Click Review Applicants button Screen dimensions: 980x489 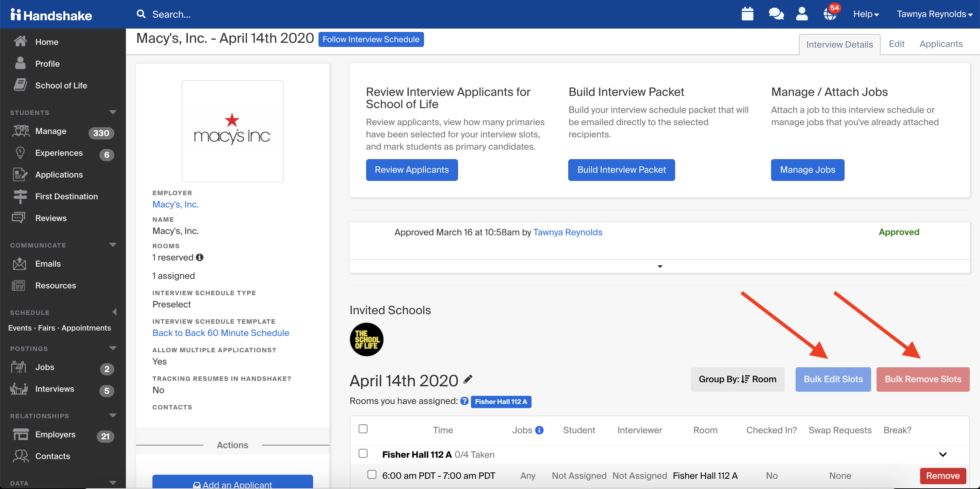tap(412, 170)
